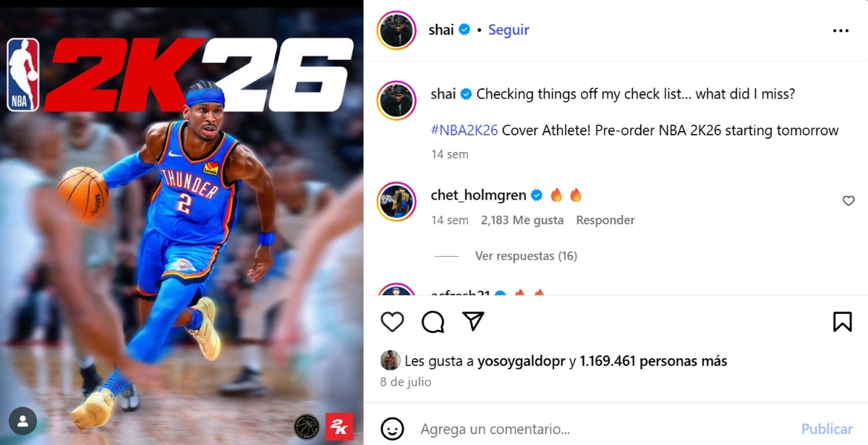View the 1.169.461 personas más likes list
Viewport: 868px width, 445px height.
[x=653, y=360]
